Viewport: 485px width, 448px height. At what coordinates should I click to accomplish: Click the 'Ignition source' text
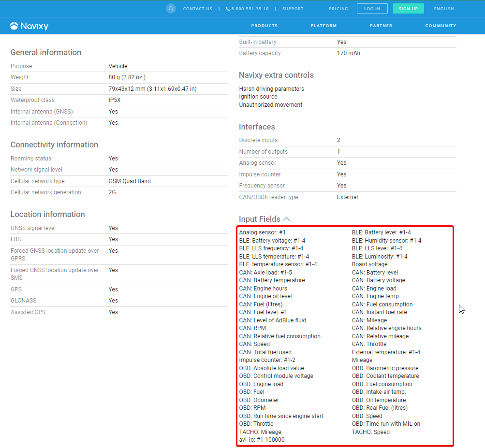pyautogui.click(x=258, y=97)
